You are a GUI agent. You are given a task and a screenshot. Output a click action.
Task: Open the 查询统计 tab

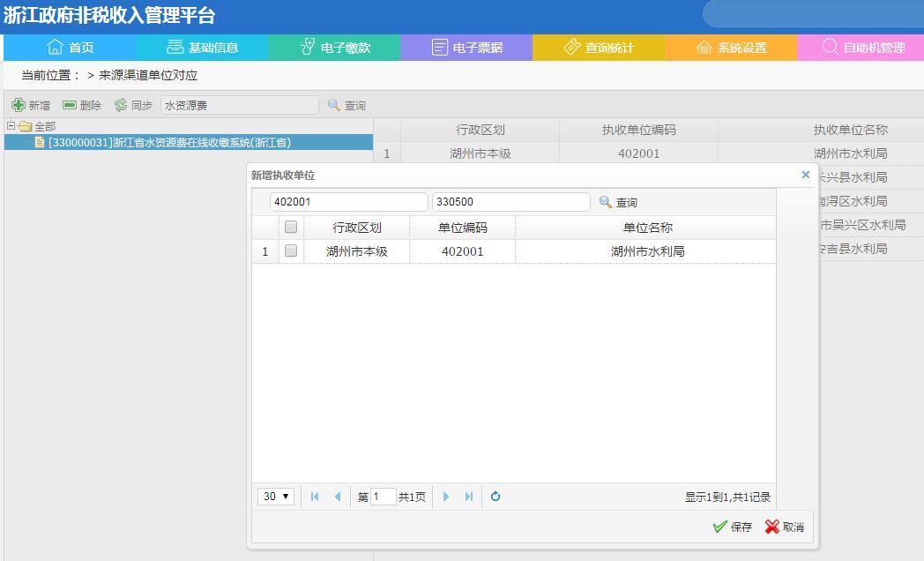(x=599, y=47)
